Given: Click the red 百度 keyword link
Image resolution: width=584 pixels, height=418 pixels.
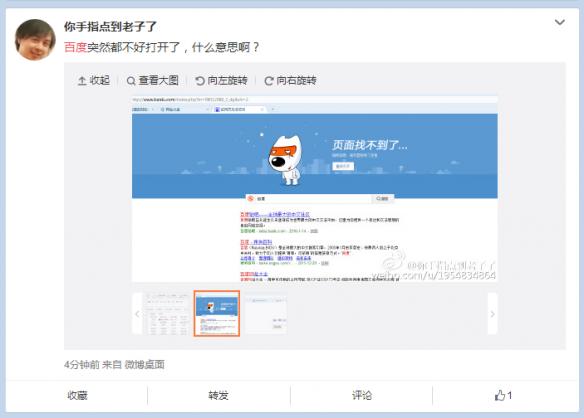Looking at the screenshot, I should (x=75, y=47).
